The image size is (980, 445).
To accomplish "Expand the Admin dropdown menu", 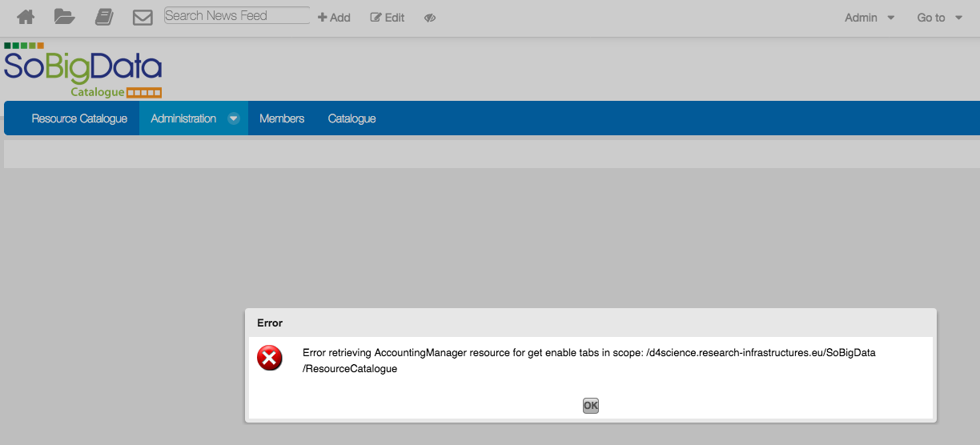I will [870, 18].
